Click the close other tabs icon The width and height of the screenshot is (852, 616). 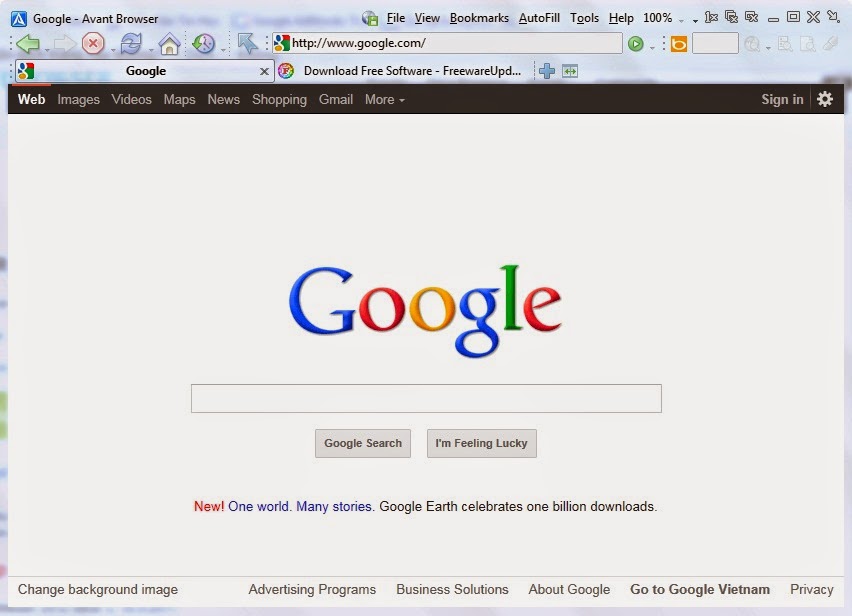tap(752, 17)
